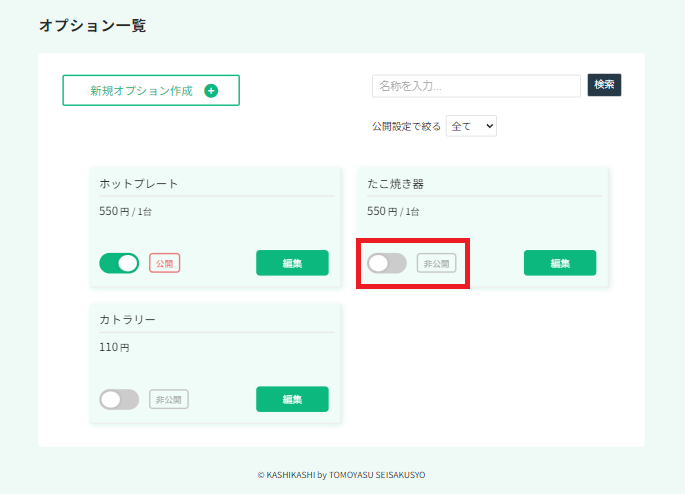Click the 非公開 badge on たこ焼き器
The height and width of the screenshot is (494, 685).
(436, 263)
